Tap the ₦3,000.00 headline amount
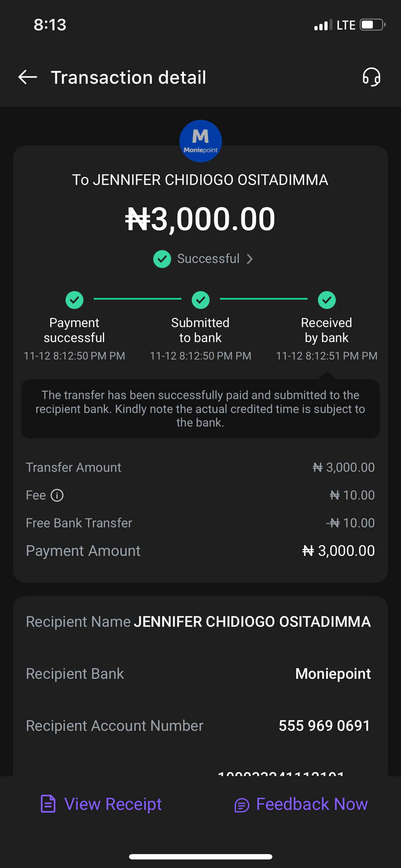 click(200, 219)
